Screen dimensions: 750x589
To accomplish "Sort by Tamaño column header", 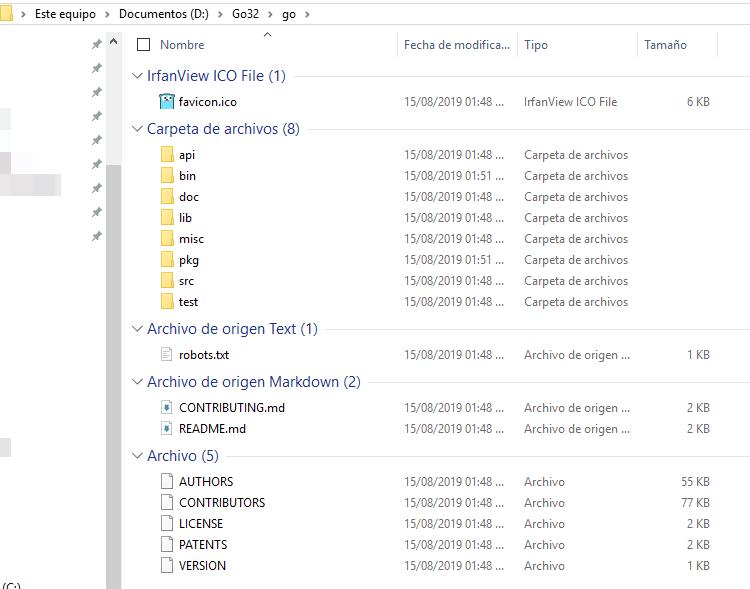I will point(665,44).
